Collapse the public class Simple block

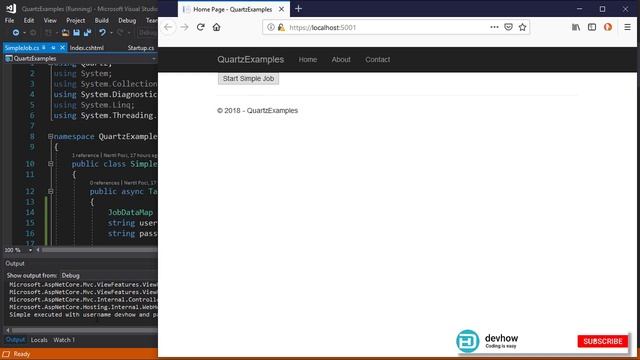coord(51,164)
